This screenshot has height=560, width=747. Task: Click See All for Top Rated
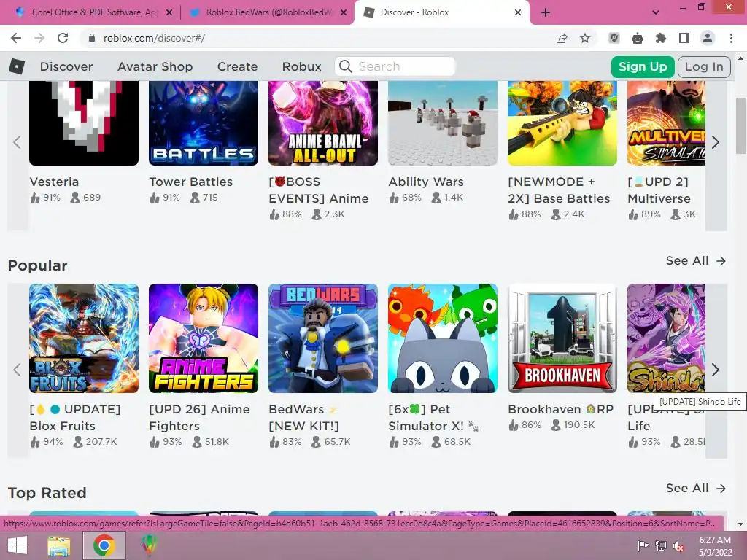[695, 488]
